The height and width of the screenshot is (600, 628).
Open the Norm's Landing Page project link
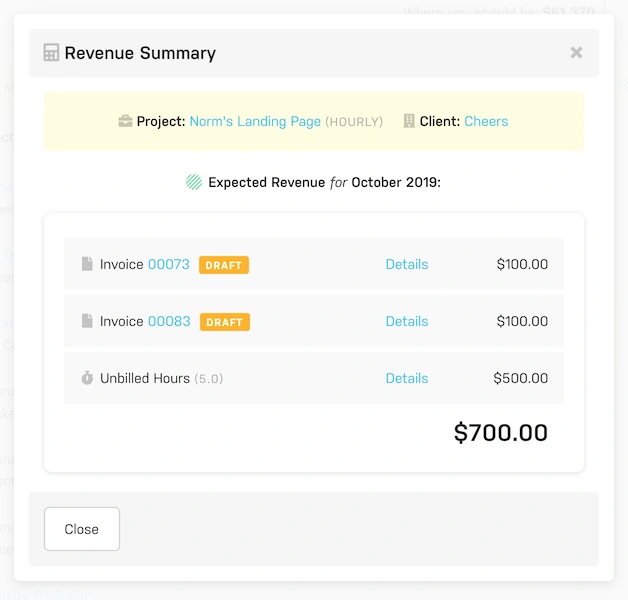pyautogui.click(x=255, y=122)
